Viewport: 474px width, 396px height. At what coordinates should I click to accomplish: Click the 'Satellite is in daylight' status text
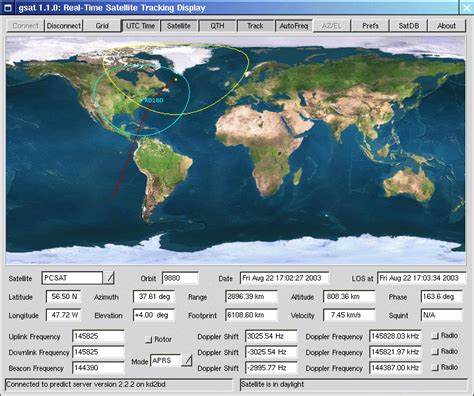[272, 384]
